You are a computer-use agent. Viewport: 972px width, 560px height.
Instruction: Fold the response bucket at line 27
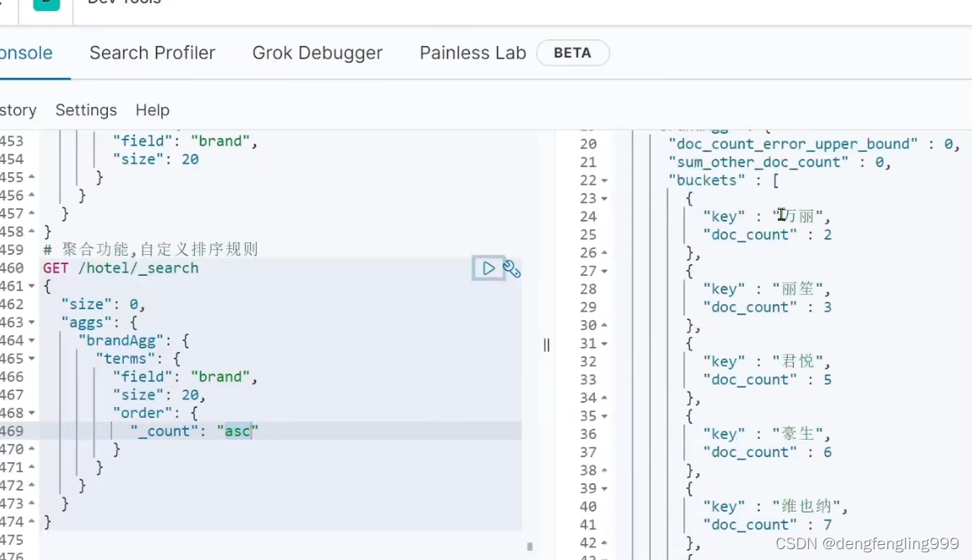point(604,272)
